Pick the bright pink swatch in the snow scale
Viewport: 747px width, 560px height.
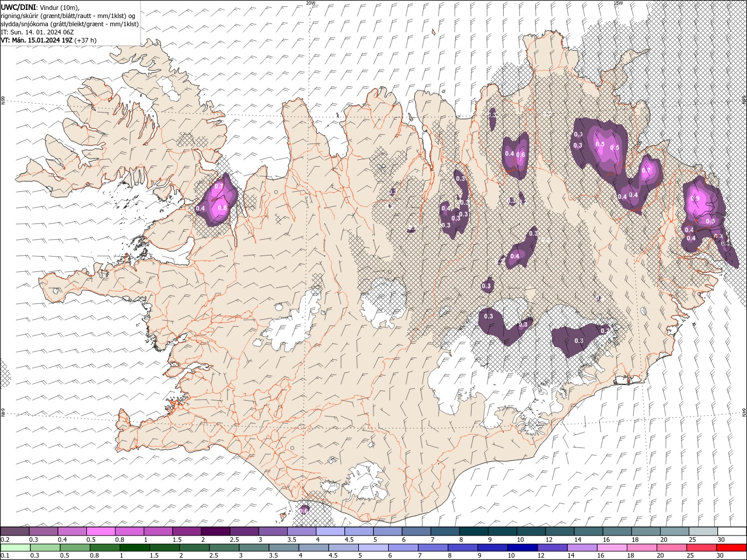(100, 531)
